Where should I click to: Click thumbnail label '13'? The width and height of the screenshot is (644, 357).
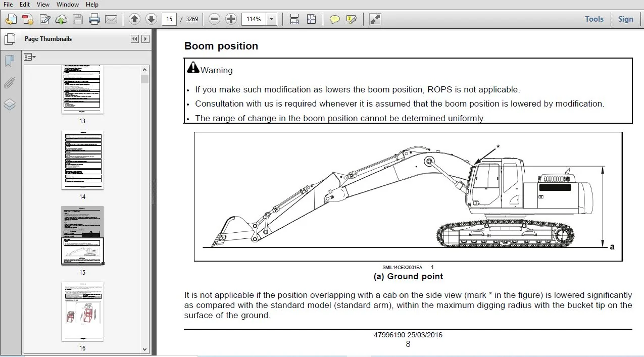coord(82,121)
